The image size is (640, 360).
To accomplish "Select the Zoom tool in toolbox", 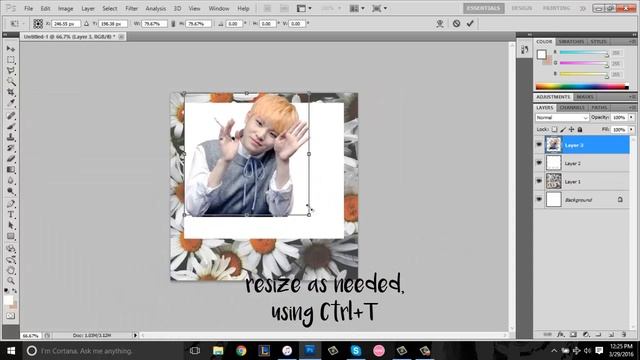I will click(11, 280).
